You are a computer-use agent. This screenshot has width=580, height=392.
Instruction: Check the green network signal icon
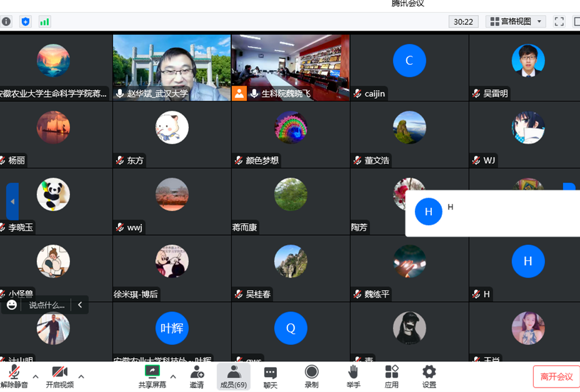point(44,21)
